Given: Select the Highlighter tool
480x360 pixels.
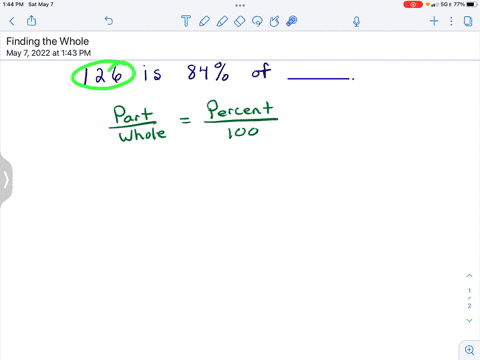Looking at the screenshot, I should coord(222,21).
